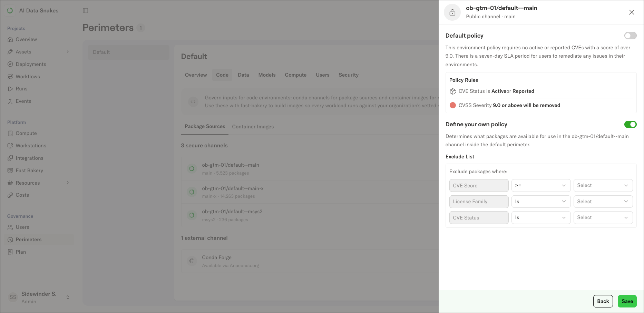
Task: Click the CVE Status field box
Action: click(479, 218)
